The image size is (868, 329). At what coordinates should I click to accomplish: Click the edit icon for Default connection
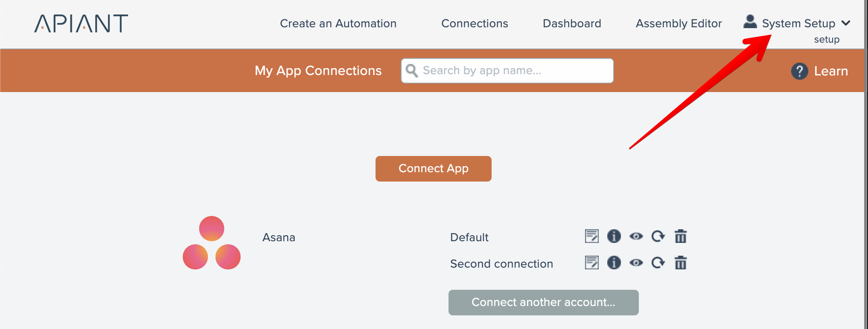(592, 236)
